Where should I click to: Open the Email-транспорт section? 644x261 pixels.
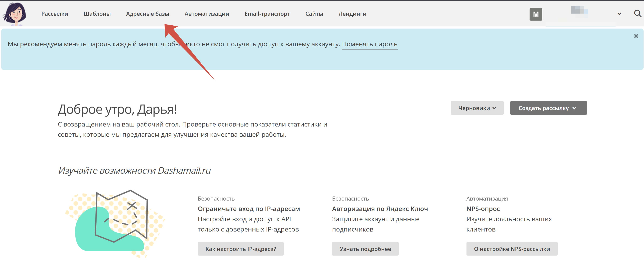267,14
